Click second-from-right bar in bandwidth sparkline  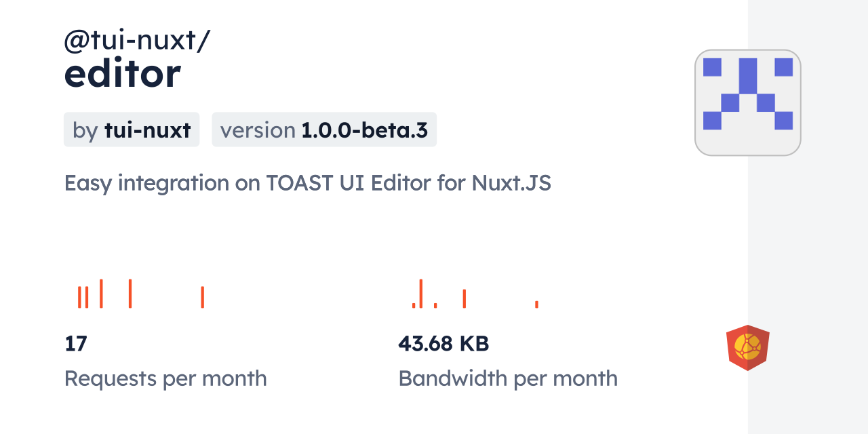coord(464,299)
